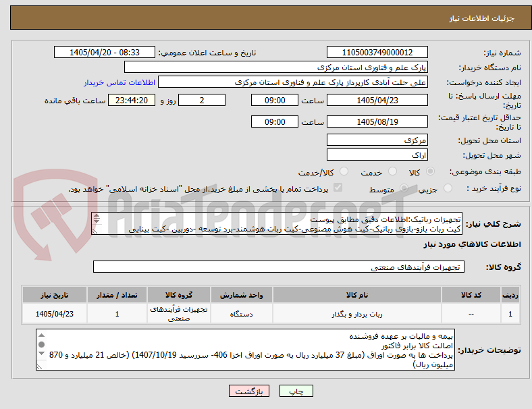Click the scrollbar thumb in buyer notes box
This screenshot has height=409, width=532.
coord(41,344)
